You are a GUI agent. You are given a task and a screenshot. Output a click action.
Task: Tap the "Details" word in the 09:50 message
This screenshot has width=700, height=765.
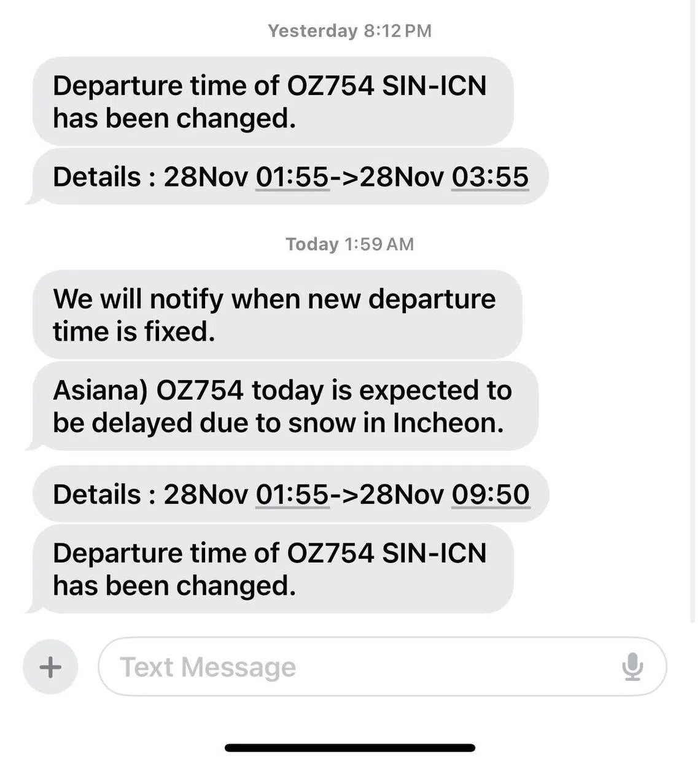click(x=97, y=495)
